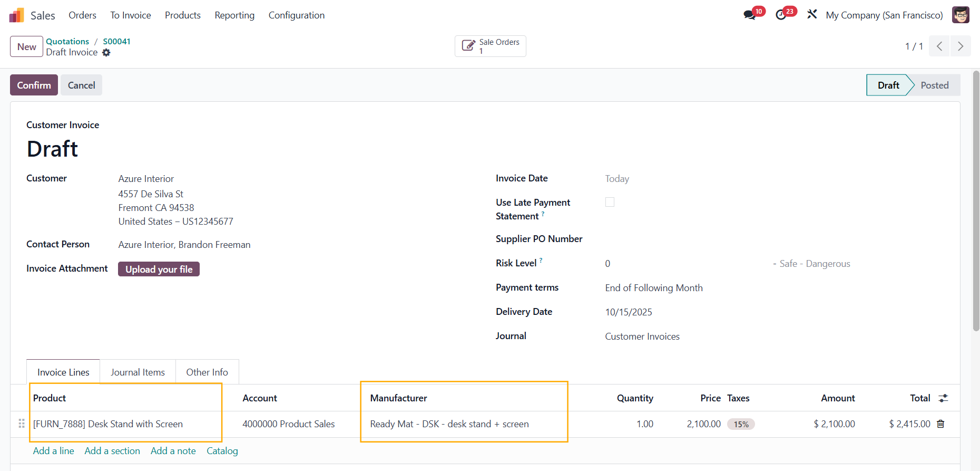Image resolution: width=980 pixels, height=471 pixels.
Task: Open the column settings adjust icon
Action: tap(943, 398)
